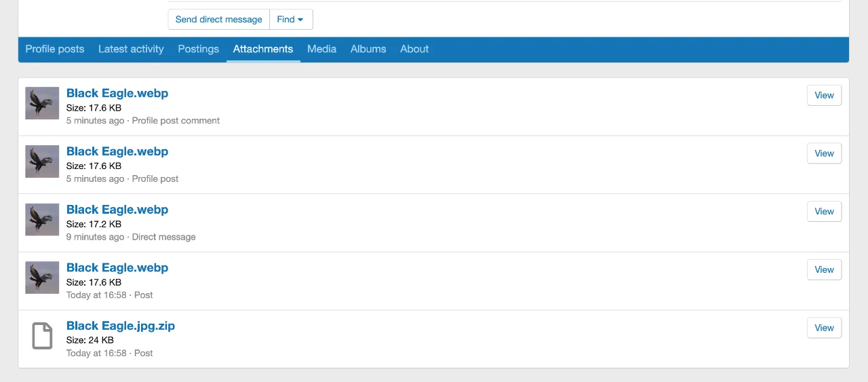
Task: Switch to the Profile posts tab
Action: click(55, 49)
